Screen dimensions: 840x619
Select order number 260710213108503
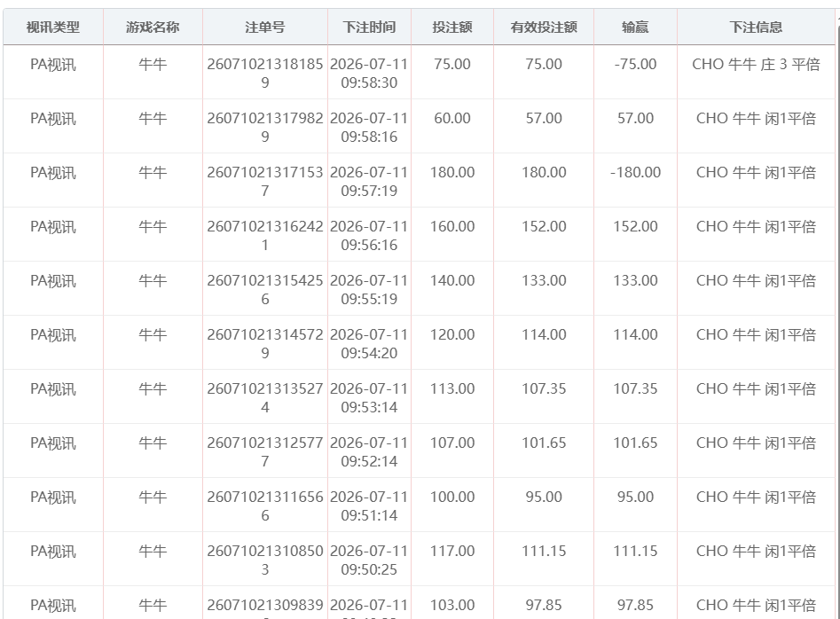click(x=264, y=560)
